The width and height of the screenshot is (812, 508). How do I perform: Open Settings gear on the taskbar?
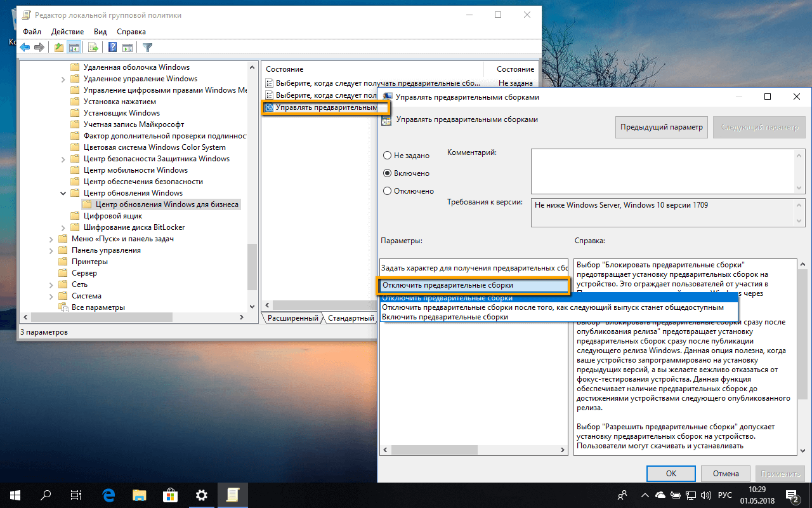pyautogui.click(x=202, y=495)
